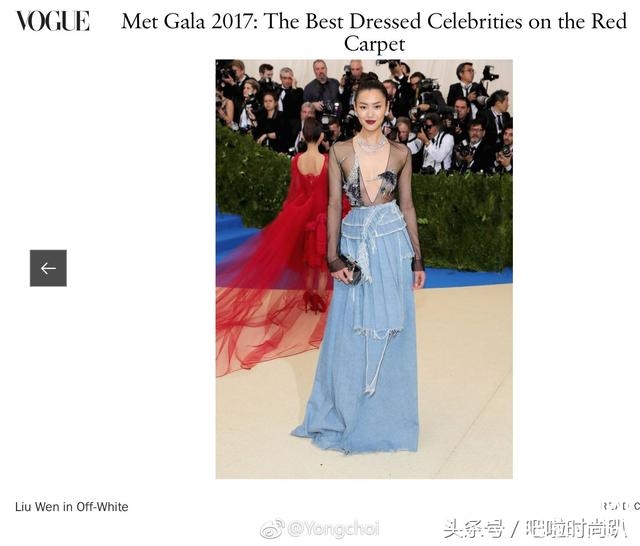Image resolution: width=640 pixels, height=546 pixels.
Task: Open the cut-off READ link at right
Action: [x=620, y=506]
